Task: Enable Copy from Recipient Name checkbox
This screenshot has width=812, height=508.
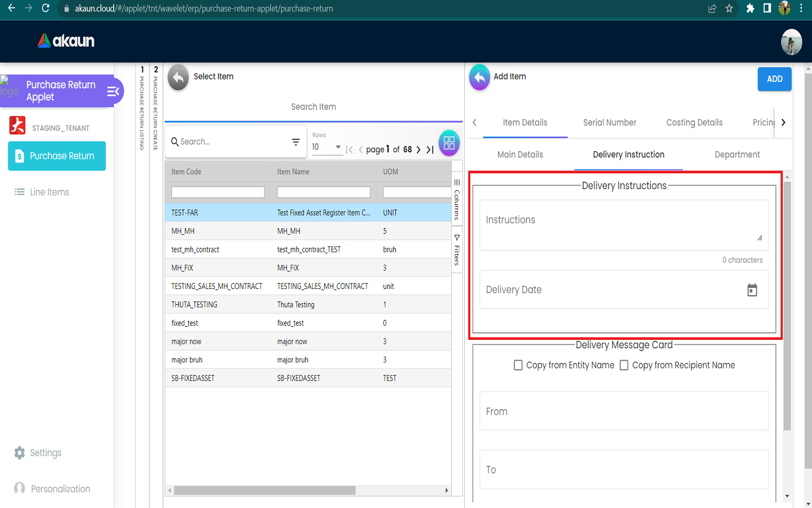Action: coord(624,365)
